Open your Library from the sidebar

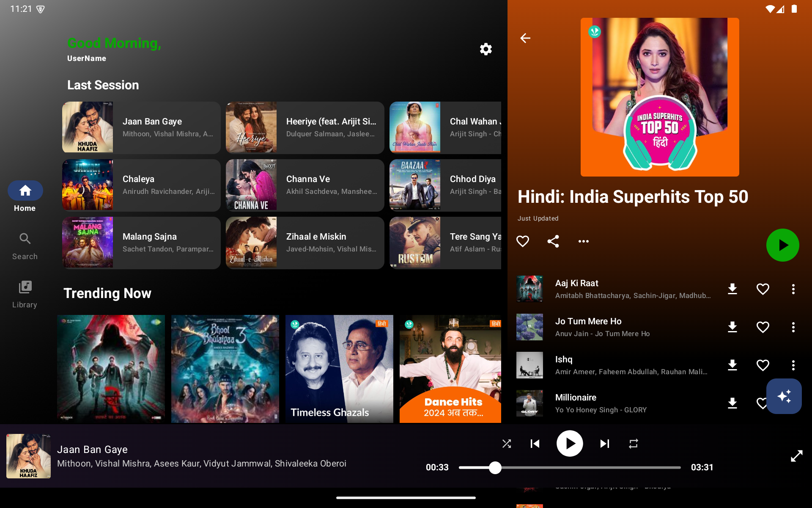click(25, 293)
